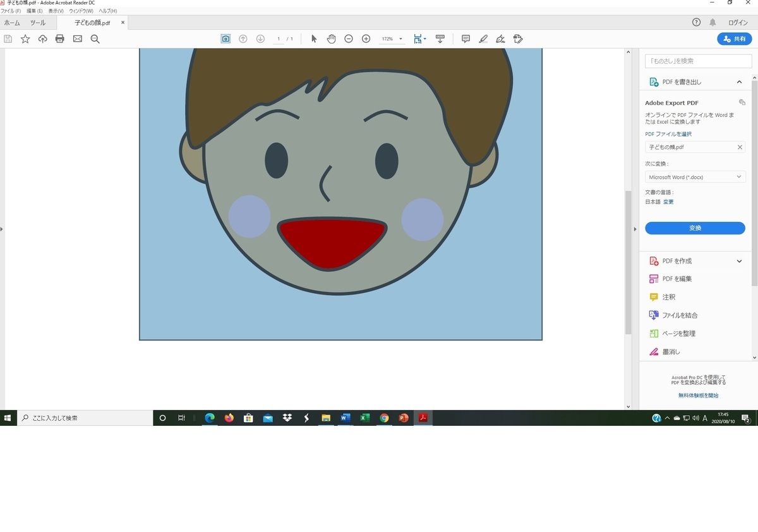Select the highlight text pen icon
This screenshot has width=758, height=532.
(x=483, y=39)
